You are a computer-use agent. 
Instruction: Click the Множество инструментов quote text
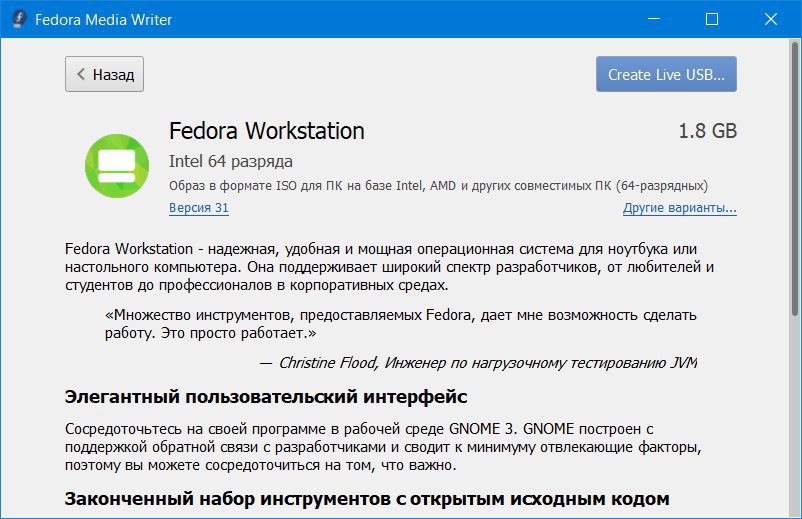tap(400, 324)
